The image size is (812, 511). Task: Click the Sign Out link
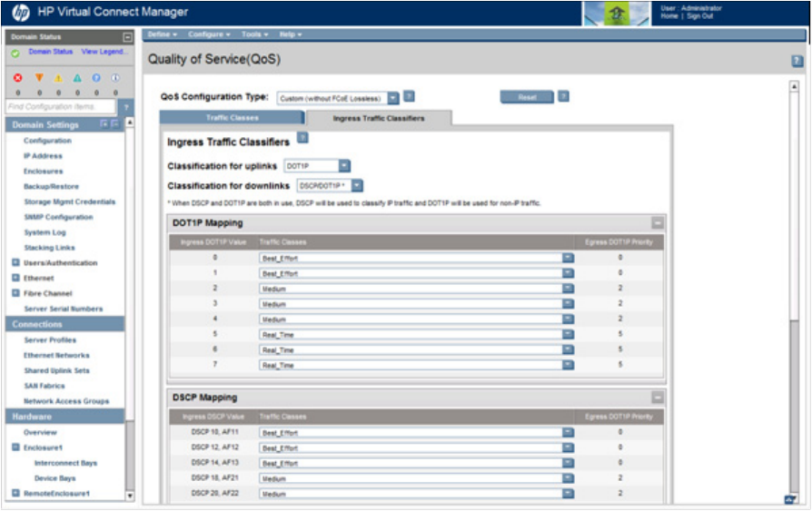699,16
